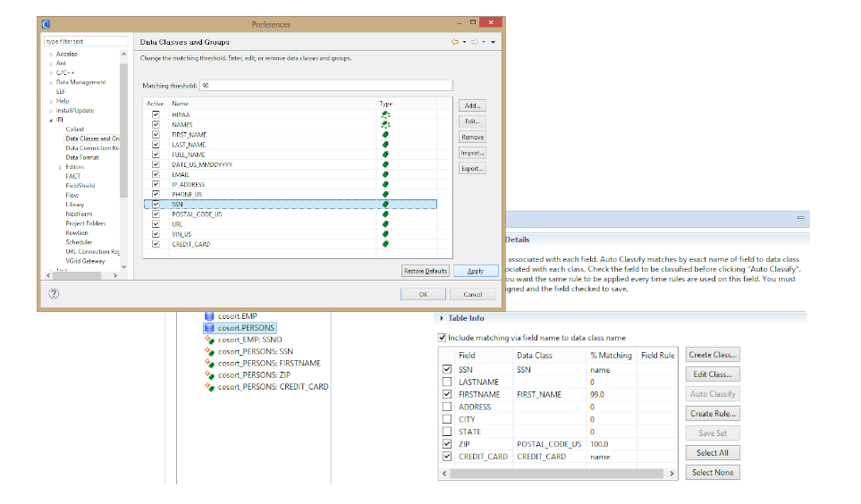Minimize the Details section panel
Image resolution: width=861 pixels, height=504 pixels.
click(x=800, y=218)
